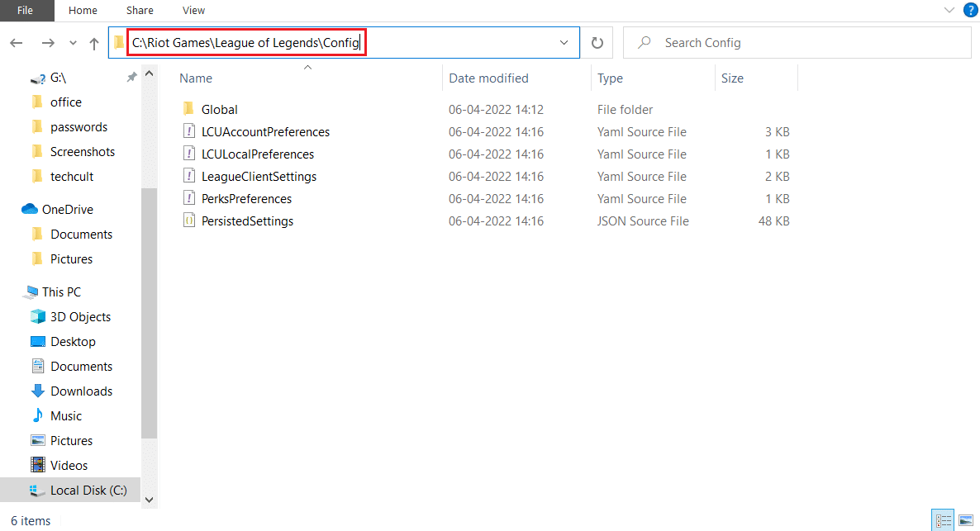980x531 pixels.
Task: Open Documents under OneDrive
Action: tap(81, 235)
